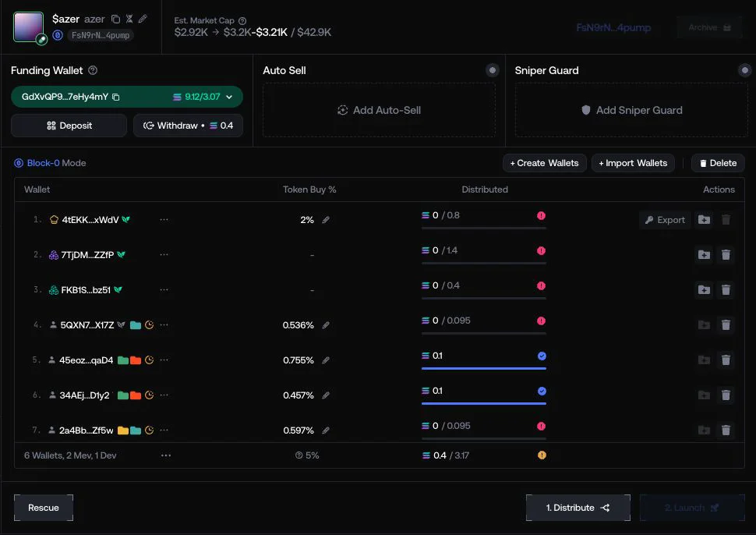The width and height of the screenshot is (756, 535).
Task: Open the ellipsis menu in the wallets summary row
Action: 166,455
